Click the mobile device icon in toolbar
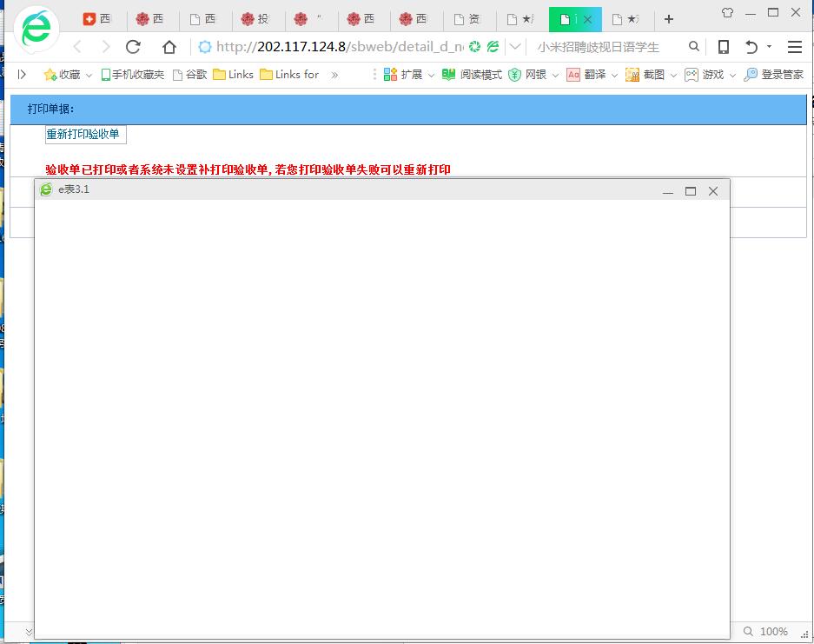The width and height of the screenshot is (814, 644). point(723,47)
